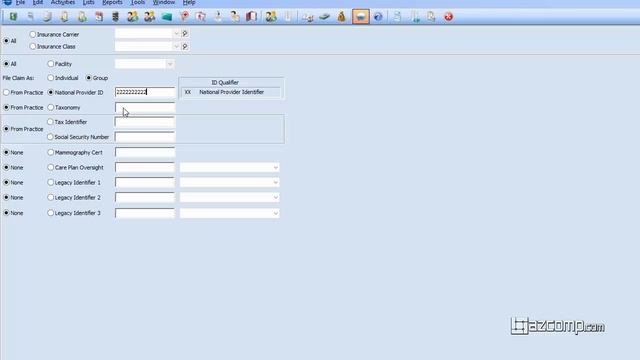Select the Insurance Class radio button
The image size is (640, 360).
(x=33, y=47)
